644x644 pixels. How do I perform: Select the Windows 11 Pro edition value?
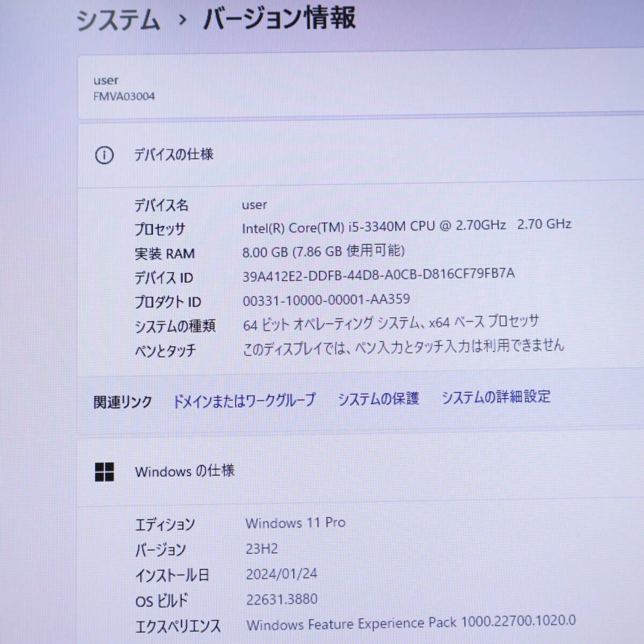(x=296, y=523)
